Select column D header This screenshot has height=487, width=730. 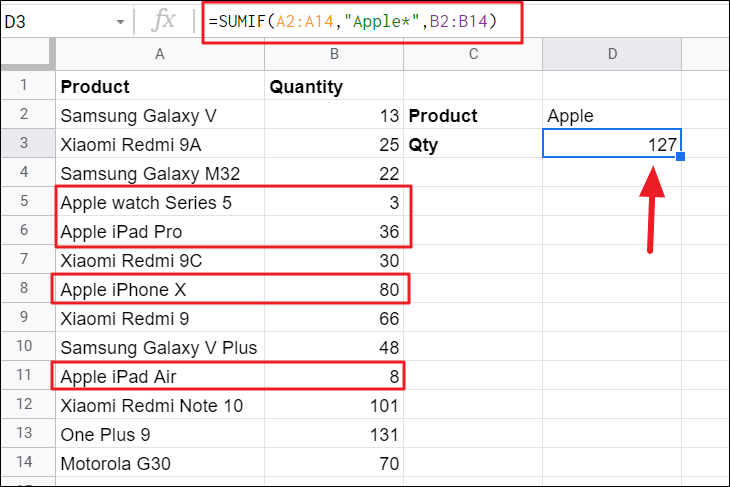click(612, 56)
